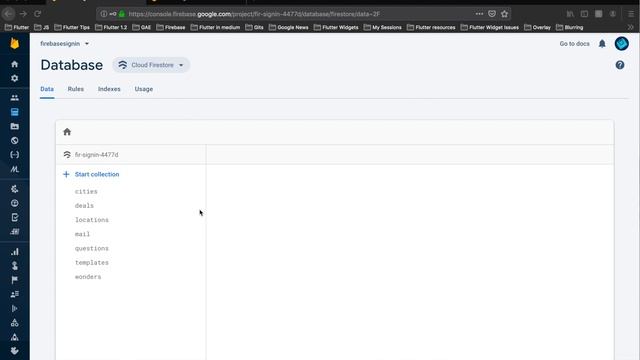Open the locations collection

pos(92,220)
